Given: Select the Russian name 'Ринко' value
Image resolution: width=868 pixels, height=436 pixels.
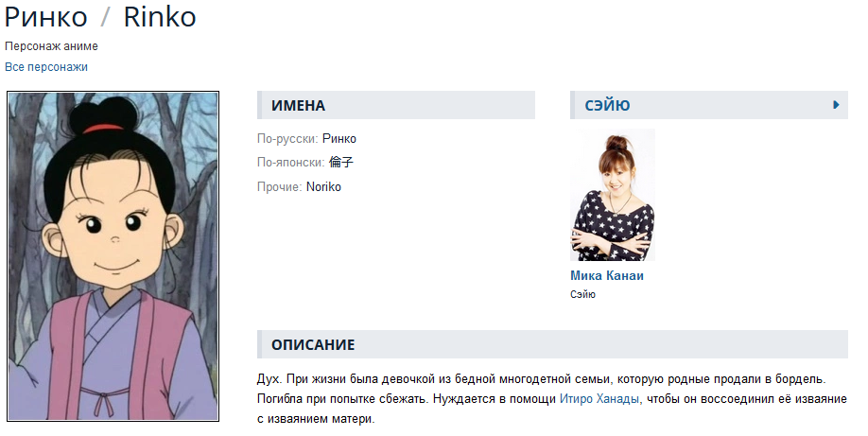Looking at the screenshot, I should [x=339, y=138].
